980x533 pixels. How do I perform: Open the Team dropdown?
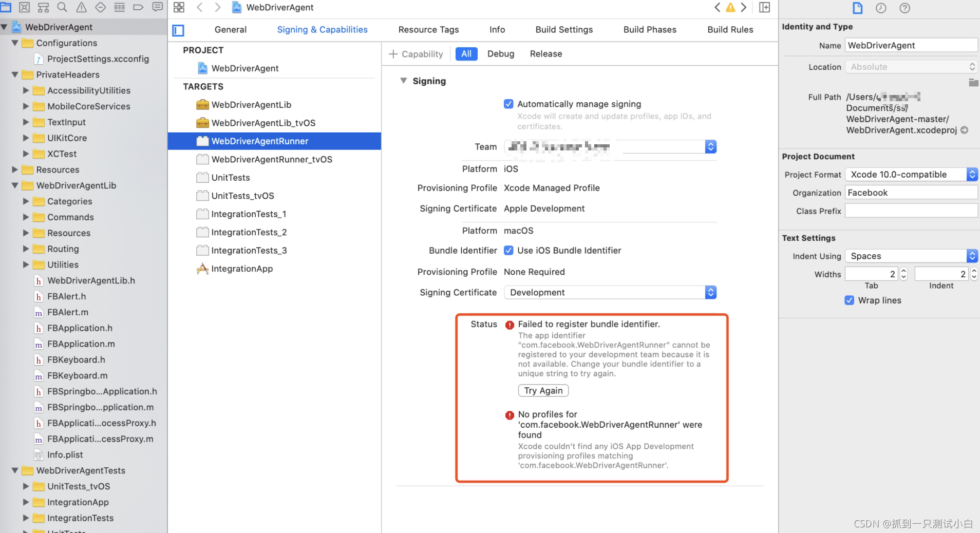711,147
